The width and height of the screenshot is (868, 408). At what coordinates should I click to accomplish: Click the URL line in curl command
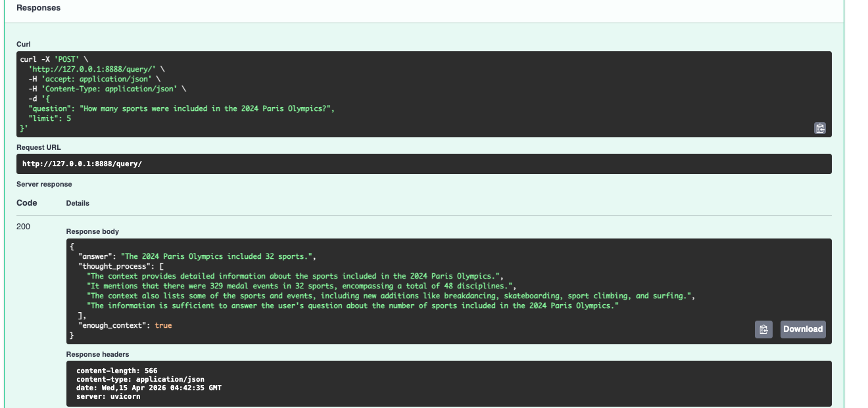click(x=97, y=69)
